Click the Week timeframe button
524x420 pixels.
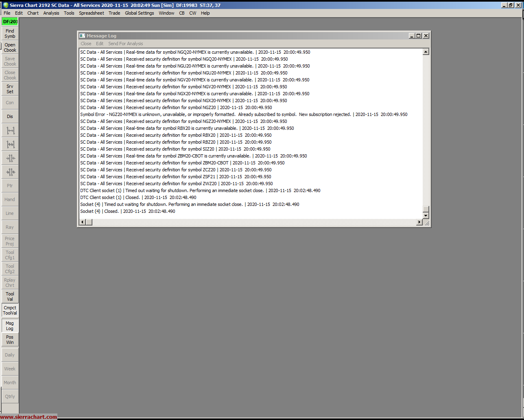[x=10, y=369]
